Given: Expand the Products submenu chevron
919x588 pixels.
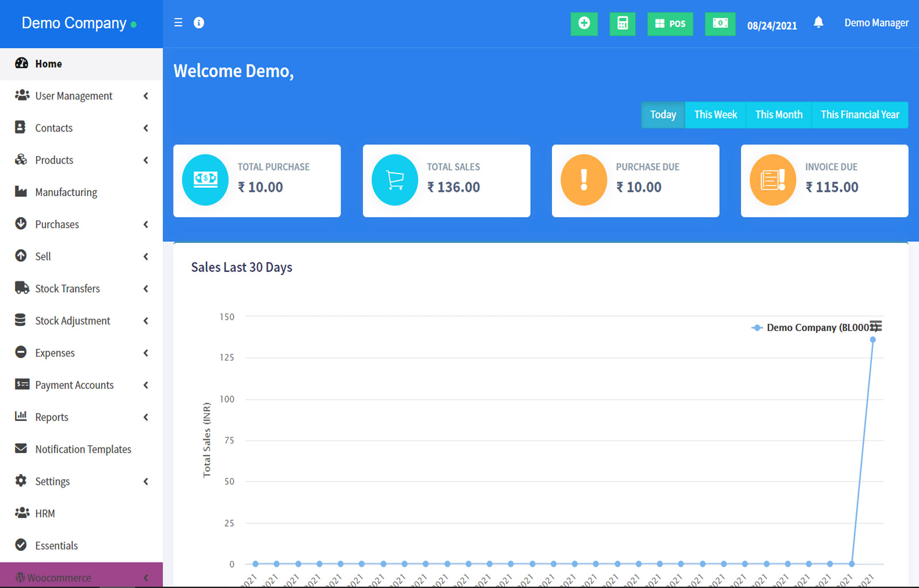Looking at the screenshot, I should (146, 160).
